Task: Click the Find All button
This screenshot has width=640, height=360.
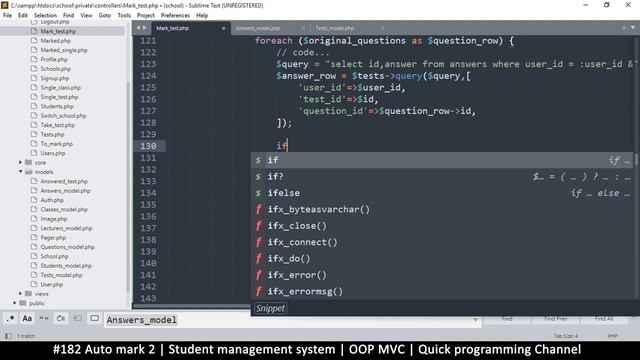Action: tap(604, 319)
